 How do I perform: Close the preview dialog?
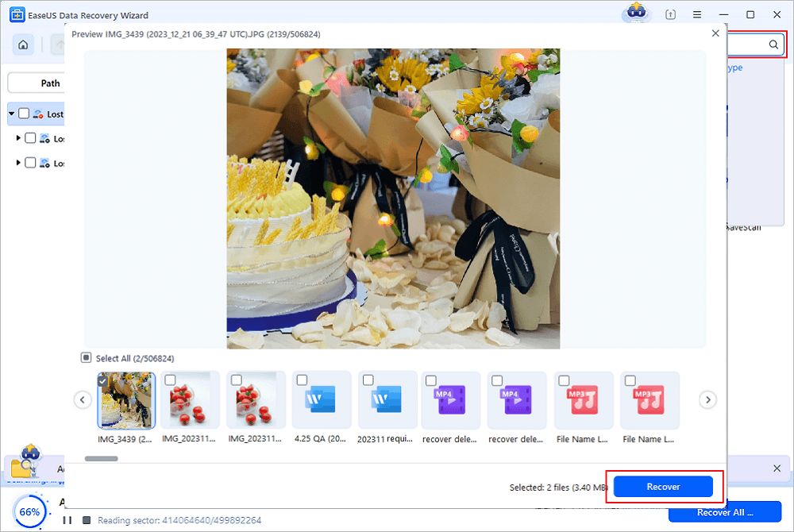click(715, 33)
